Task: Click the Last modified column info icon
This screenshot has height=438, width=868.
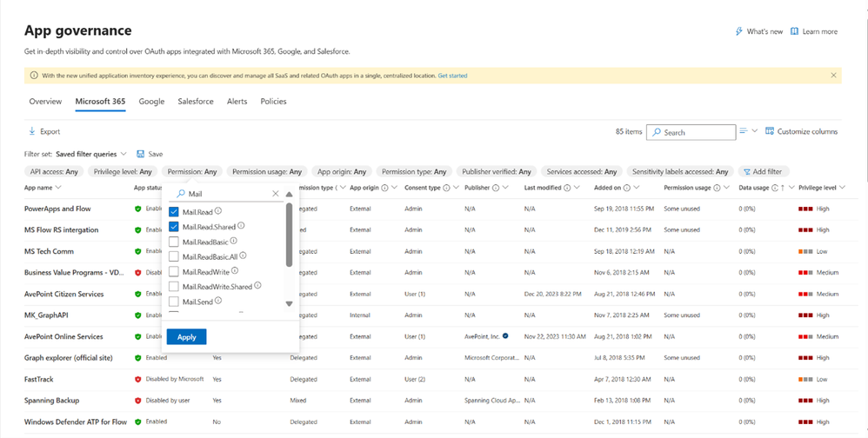Action: [567, 188]
